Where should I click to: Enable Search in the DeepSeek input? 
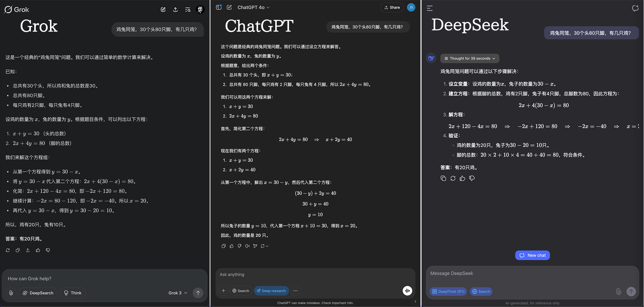pos(481,291)
